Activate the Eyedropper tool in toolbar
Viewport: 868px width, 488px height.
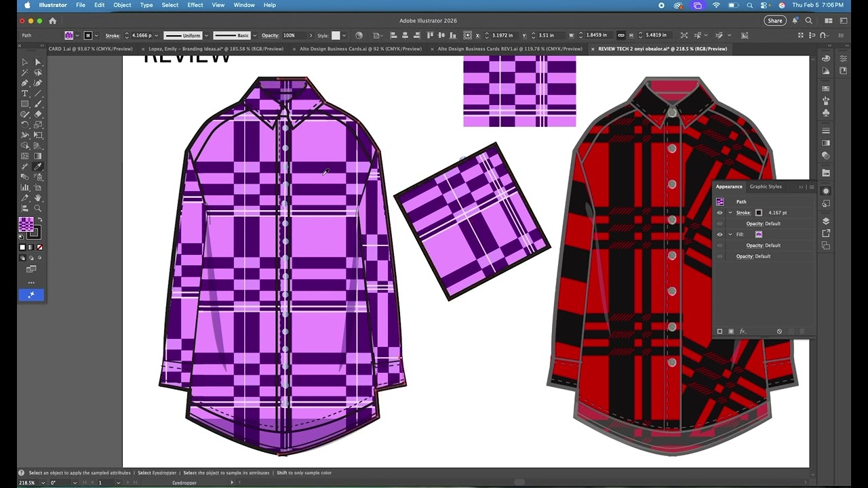pos(38,166)
